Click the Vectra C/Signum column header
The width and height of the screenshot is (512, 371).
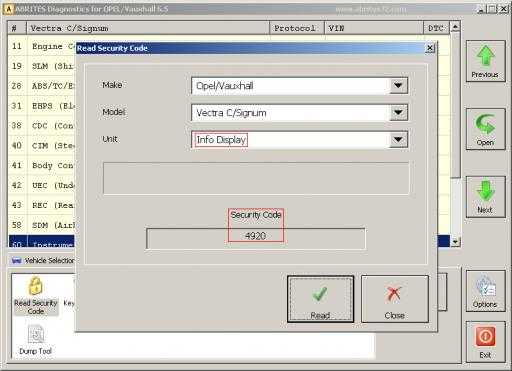click(x=148, y=28)
